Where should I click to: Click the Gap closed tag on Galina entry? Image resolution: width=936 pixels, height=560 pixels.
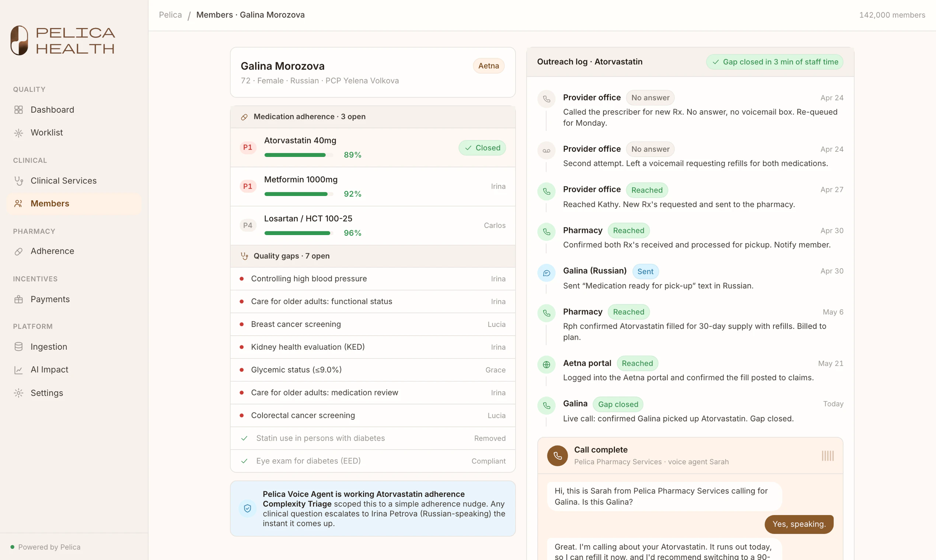click(618, 405)
